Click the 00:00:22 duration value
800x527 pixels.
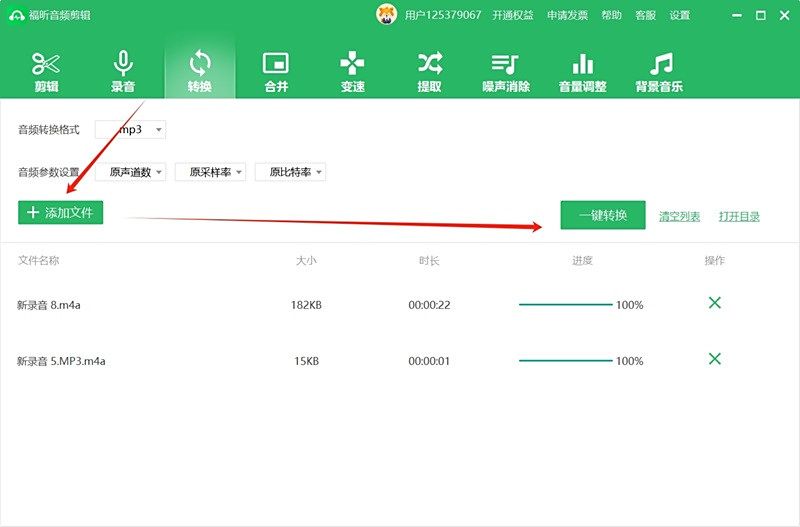click(429, 305)
